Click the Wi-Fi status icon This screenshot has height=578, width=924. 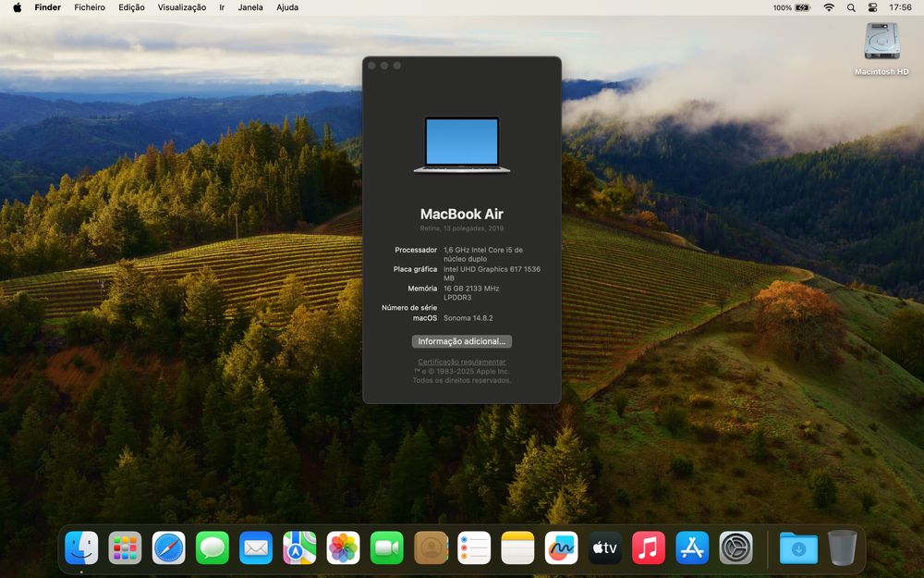[x=829, y=7]
